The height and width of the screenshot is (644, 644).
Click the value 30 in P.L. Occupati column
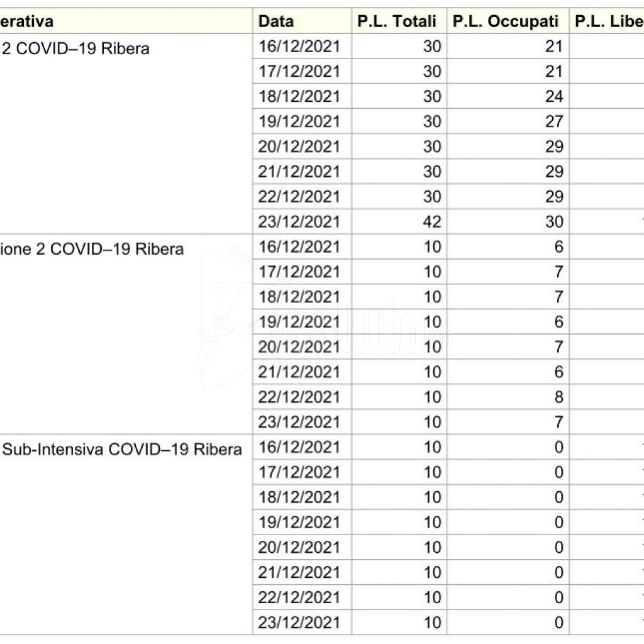(x=554, y=221)
